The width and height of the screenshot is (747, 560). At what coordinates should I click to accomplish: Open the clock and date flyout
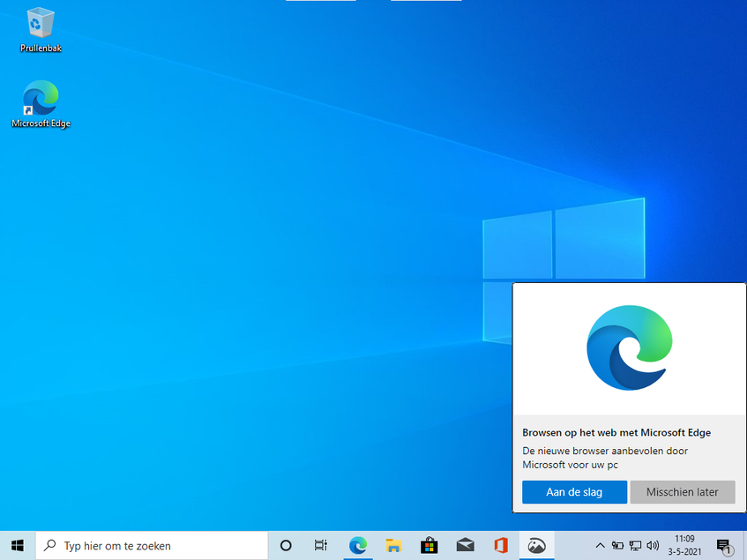click(x=684, y=546)
